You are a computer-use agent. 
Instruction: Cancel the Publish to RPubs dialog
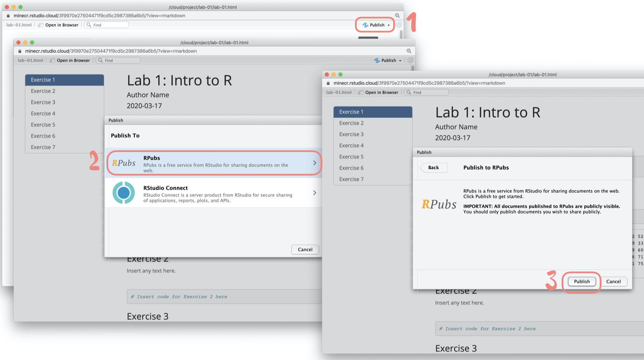pos(613,281)
